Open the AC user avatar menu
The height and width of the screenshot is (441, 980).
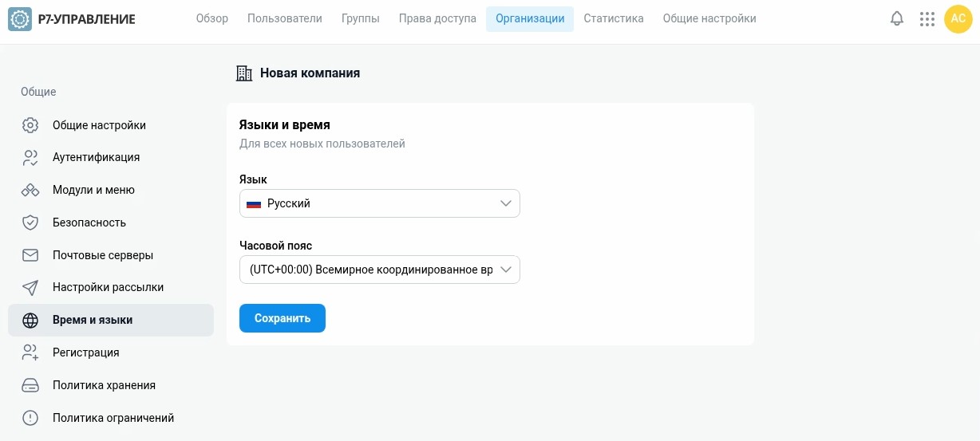[958, 19]
